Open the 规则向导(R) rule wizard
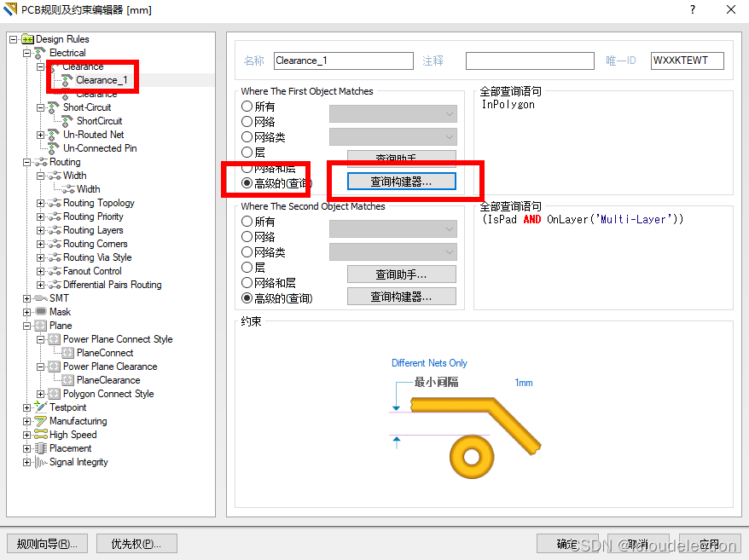749x560 pixels. pos(47,544)
